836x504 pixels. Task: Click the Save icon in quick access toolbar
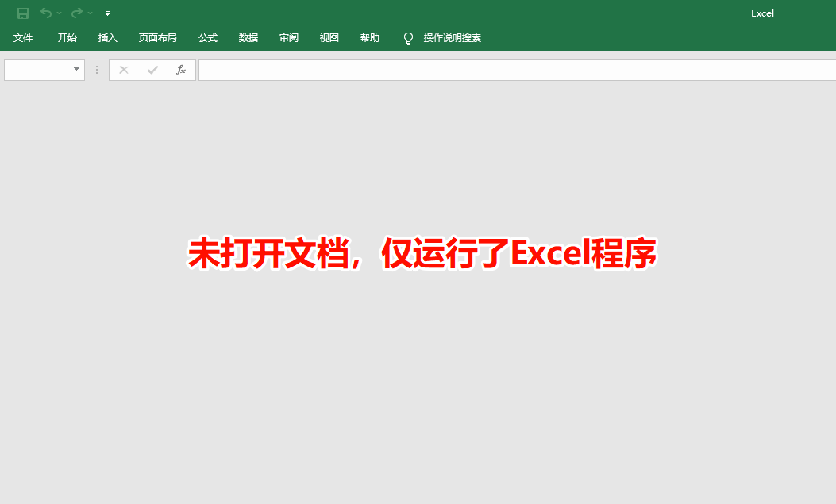23,13
